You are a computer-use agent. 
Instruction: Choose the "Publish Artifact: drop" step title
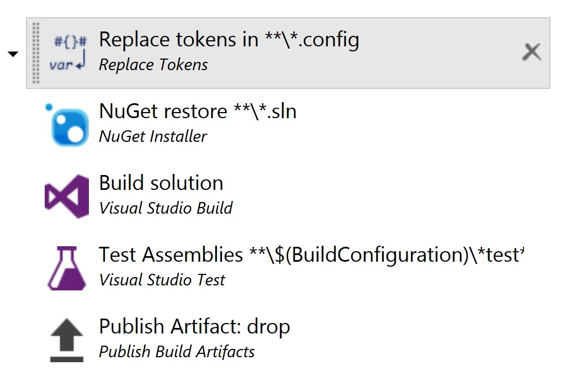click(194, 327)
